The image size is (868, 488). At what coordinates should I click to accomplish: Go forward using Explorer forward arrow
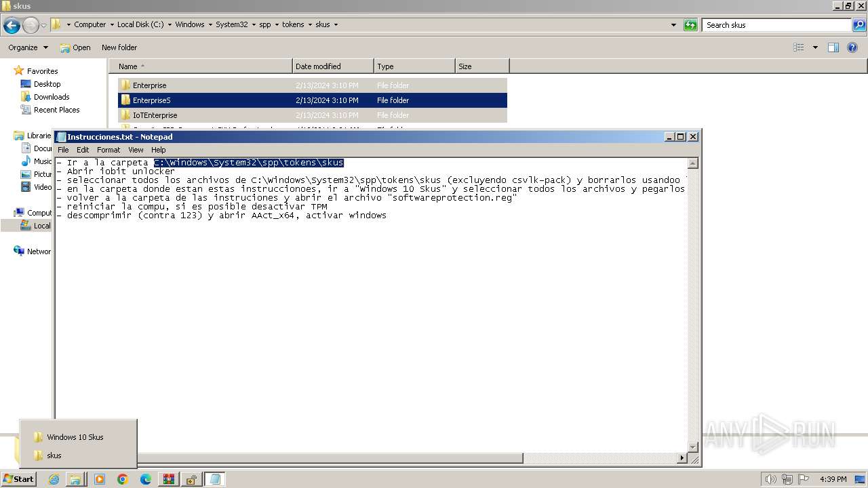coord(31,26)
